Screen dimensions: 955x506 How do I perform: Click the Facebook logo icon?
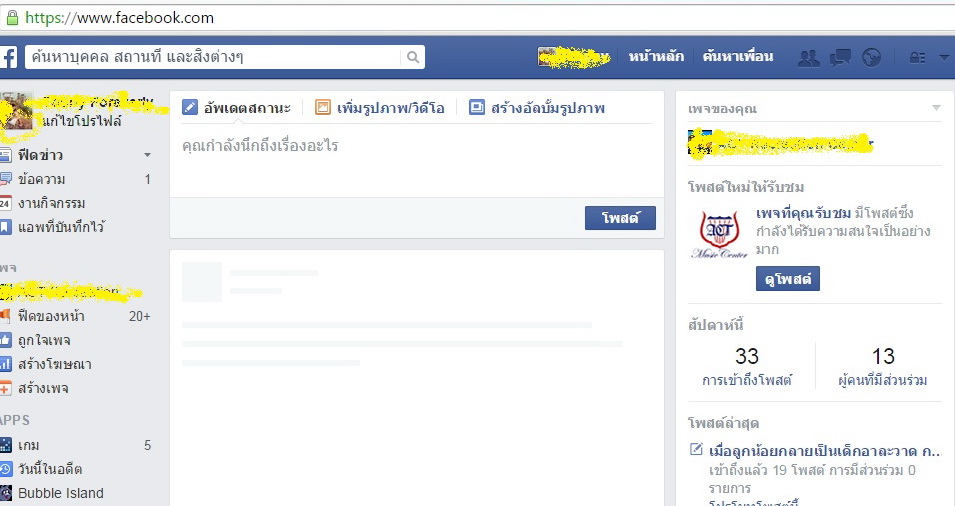click(x=8, y=57)
